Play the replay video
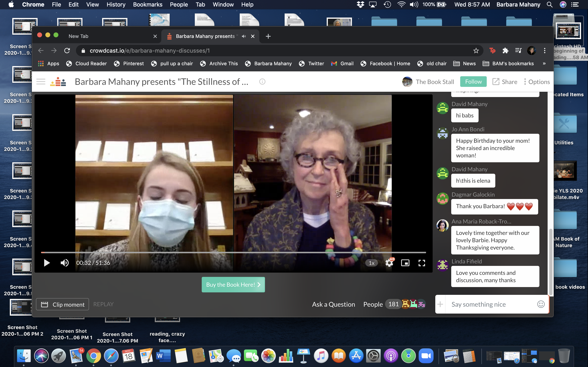Image resolution: width=588 pixels, height=367 pixels. tap(47, 263)
